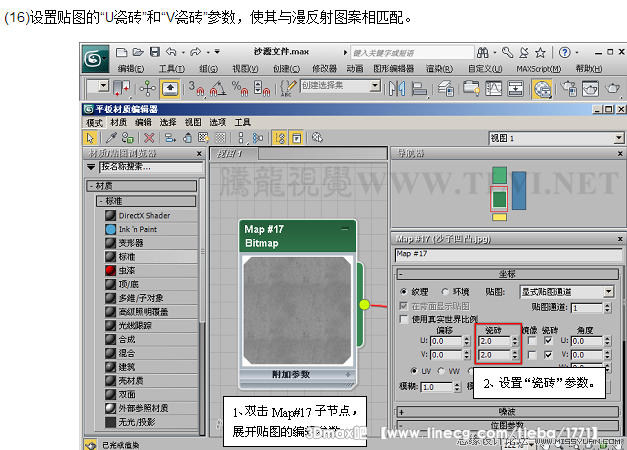Viewport: 627px width, 450px height.
Task: Collapse the 坐标 rollout
Action: click(507, 274)
